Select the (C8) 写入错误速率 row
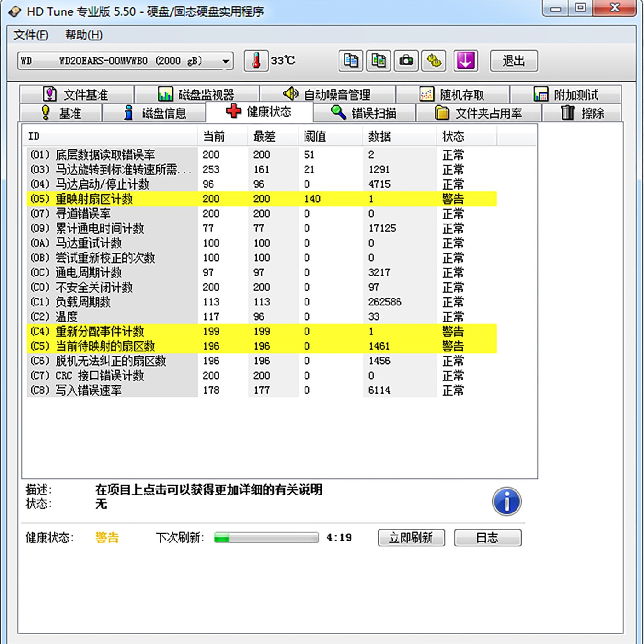644x644 pixels. [x=262, y=390]
